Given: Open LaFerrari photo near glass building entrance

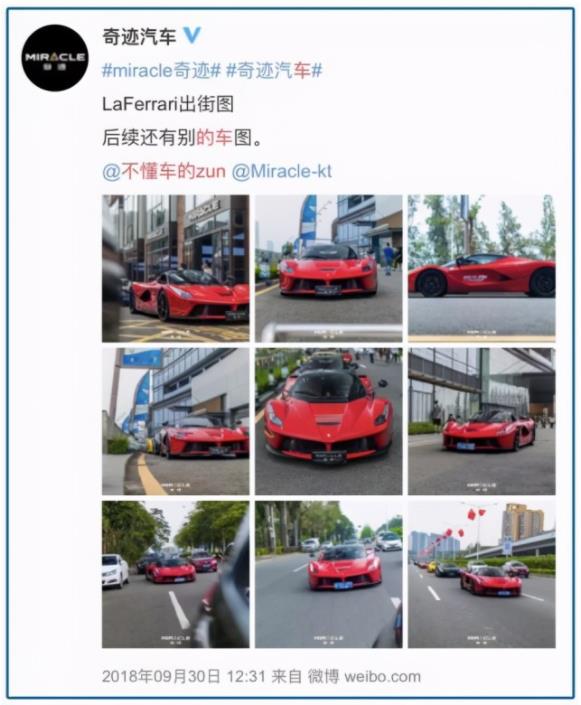Looking at the screenshot, I should tap(482, 421).
